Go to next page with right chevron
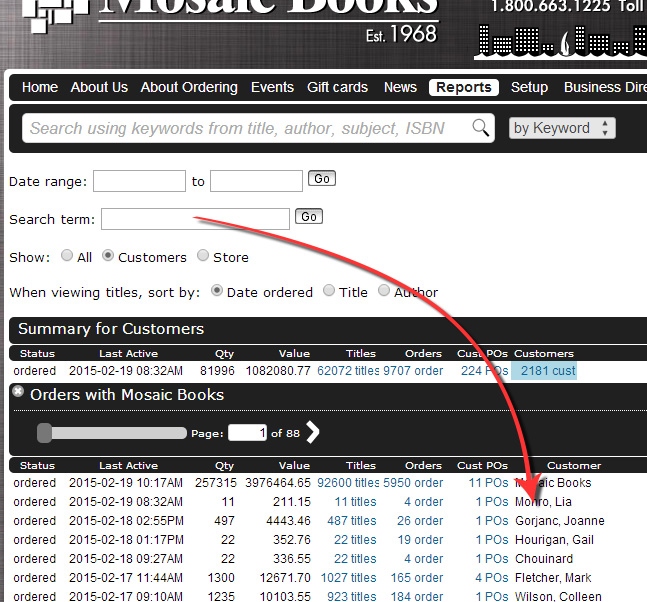 [313, 432]
